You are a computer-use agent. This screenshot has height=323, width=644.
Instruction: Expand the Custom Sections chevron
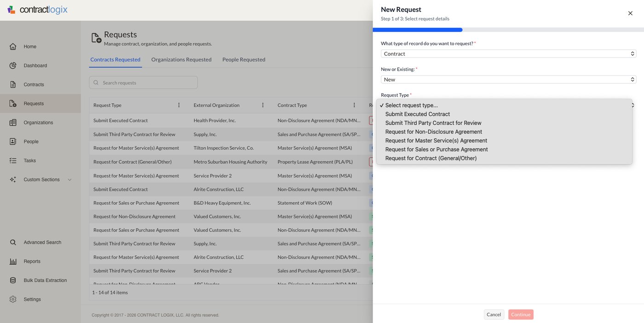click(70, 180)
